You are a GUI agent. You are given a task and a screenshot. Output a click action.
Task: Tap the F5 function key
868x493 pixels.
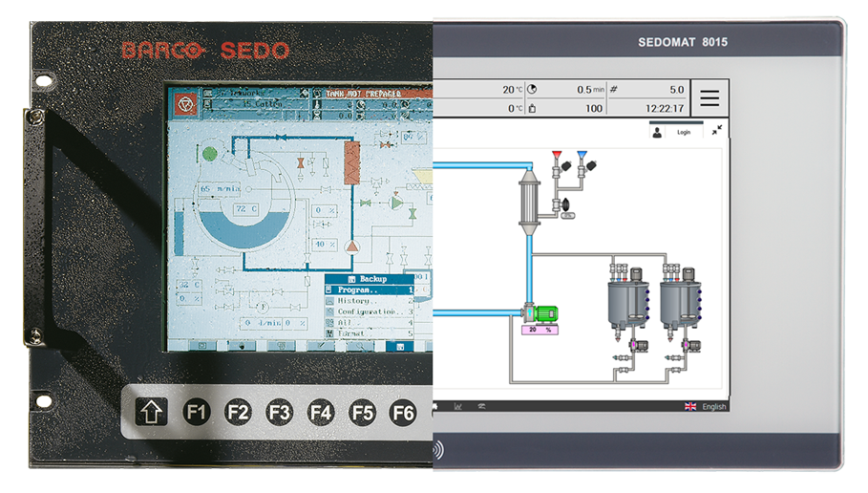point(362,413)
